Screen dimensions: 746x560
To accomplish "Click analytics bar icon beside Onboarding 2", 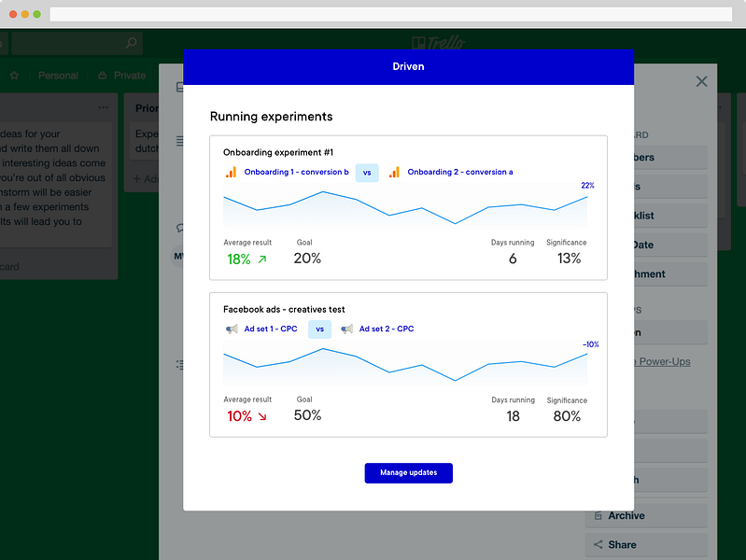I will coord(394,172).
